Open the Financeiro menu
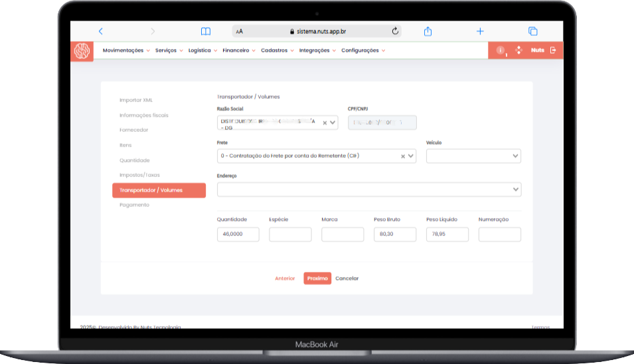This screenshot has width=634, height=364. [x=239, y=50]
